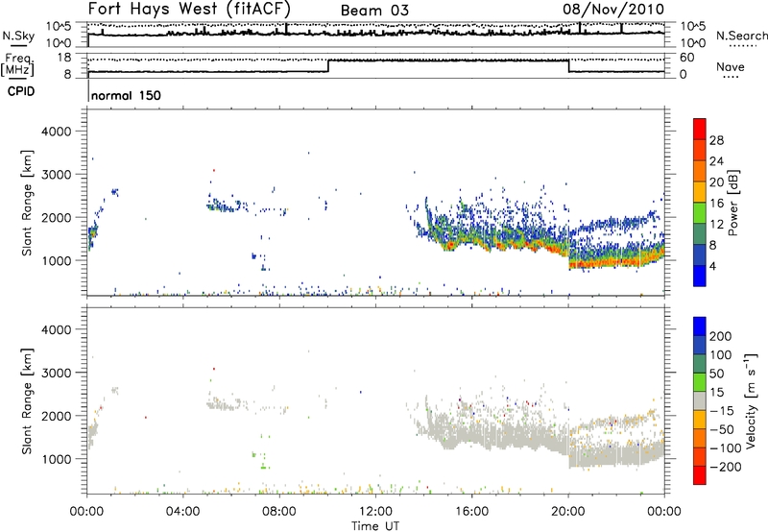Click the solid line sample under N.Sky
This screenshot has height=532, width=768.
pos(18,45)
